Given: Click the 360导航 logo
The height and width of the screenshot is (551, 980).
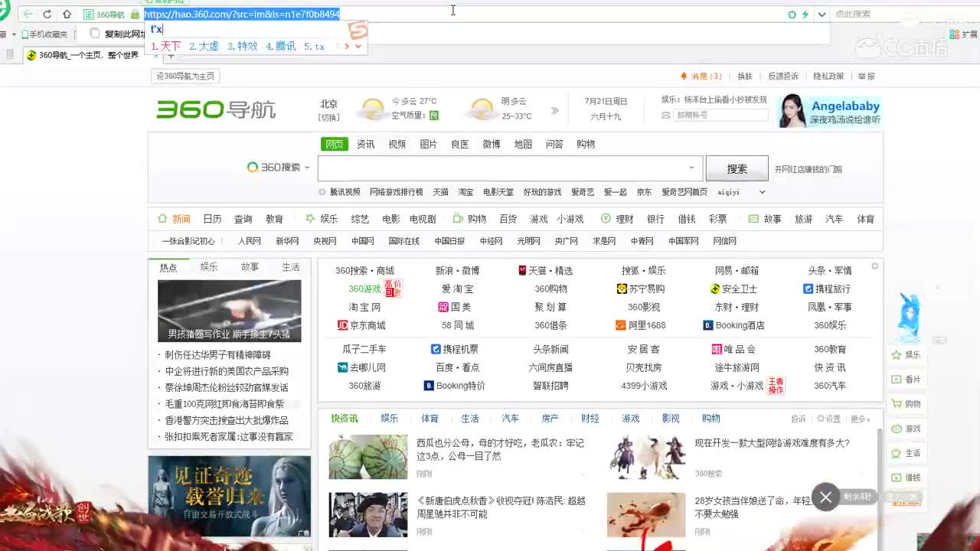Looking at the screenshot, I should (x=216, y=109).
